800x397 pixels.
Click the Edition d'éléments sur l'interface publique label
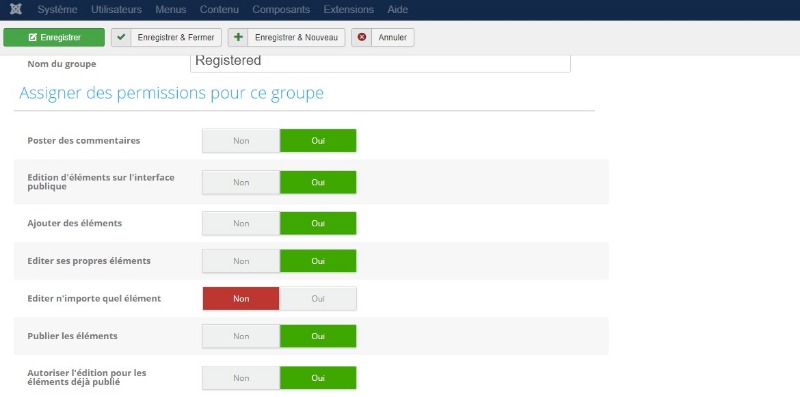point(101,182)
